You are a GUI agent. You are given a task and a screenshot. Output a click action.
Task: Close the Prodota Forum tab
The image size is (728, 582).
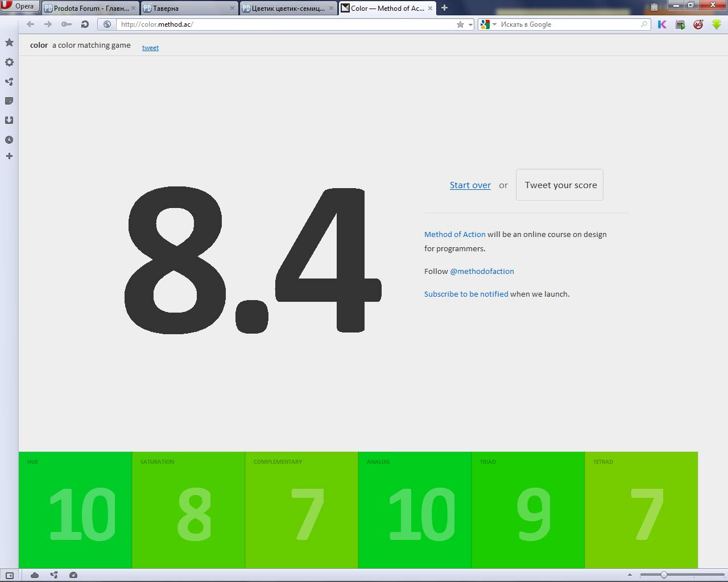click(x=134, y=9)
